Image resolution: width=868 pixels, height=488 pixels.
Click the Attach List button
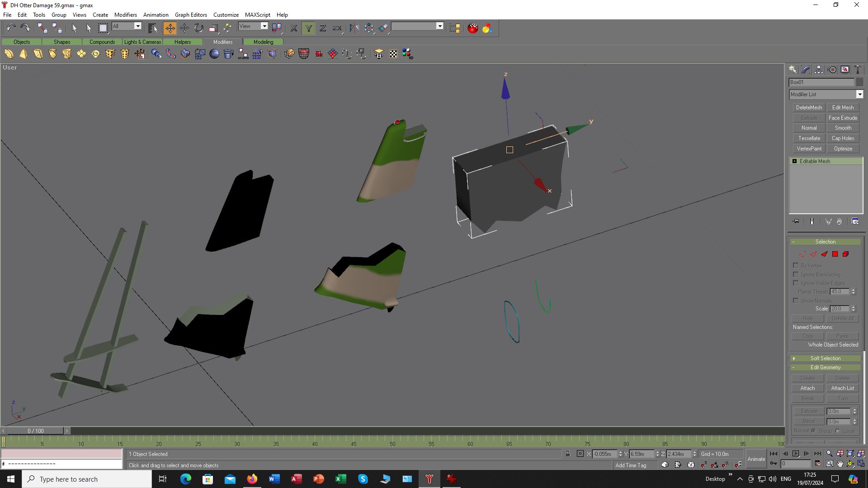coord(842,388)
